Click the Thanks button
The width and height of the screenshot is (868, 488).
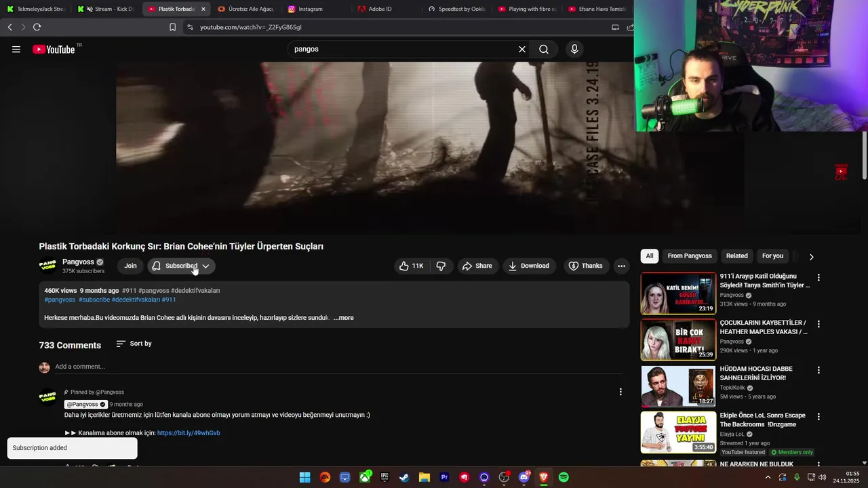point(586,266)
